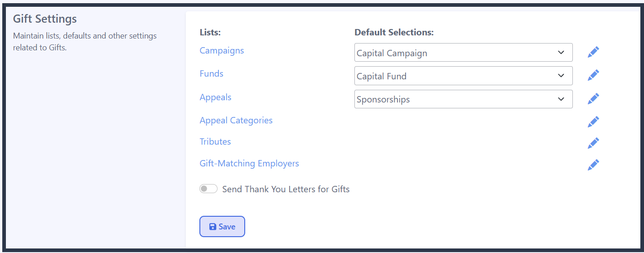Edit Tributes using the pencil icon
The image size is (644, 253).
[593, 143]
